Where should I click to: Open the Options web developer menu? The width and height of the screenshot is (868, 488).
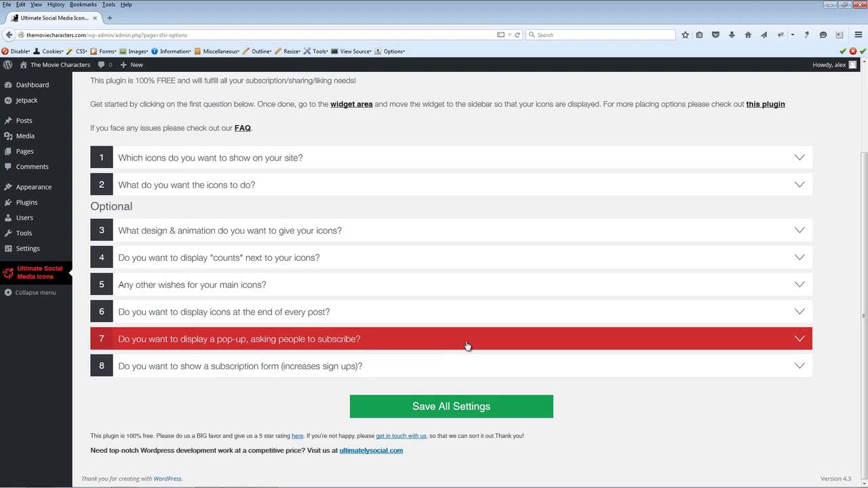[x=390, y=51]
